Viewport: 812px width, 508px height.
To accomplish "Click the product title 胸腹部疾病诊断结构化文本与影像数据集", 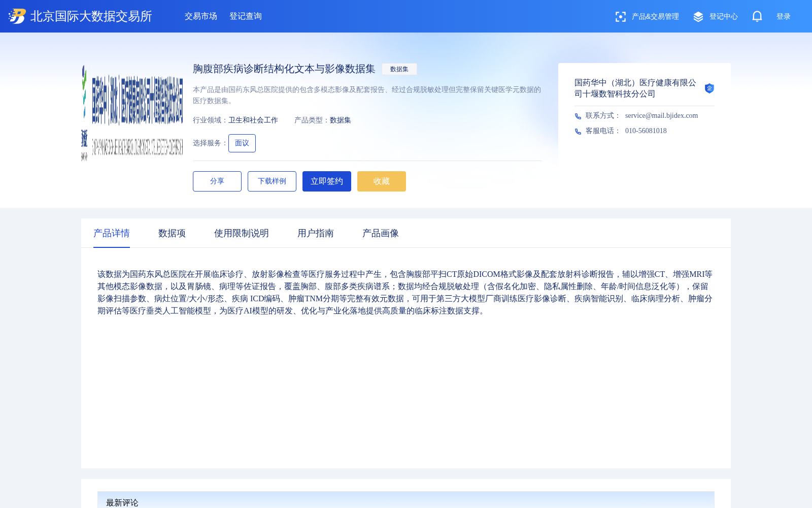I will coord(284,69).
